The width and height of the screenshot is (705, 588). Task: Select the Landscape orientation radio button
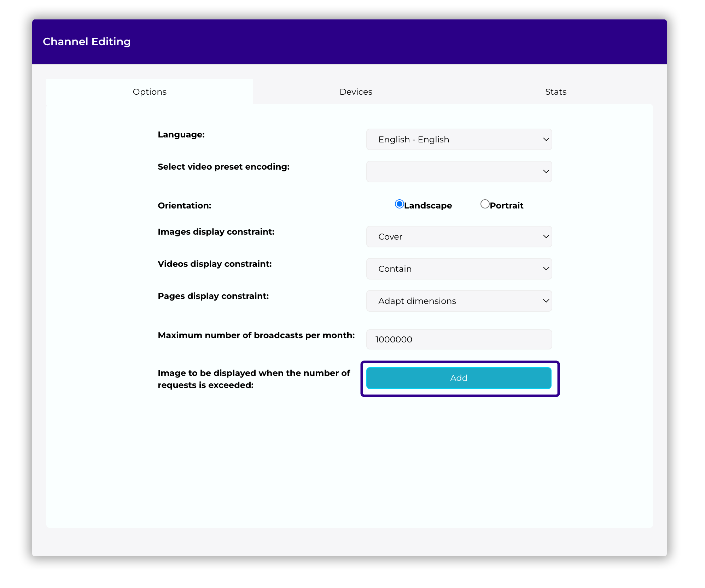399,204
